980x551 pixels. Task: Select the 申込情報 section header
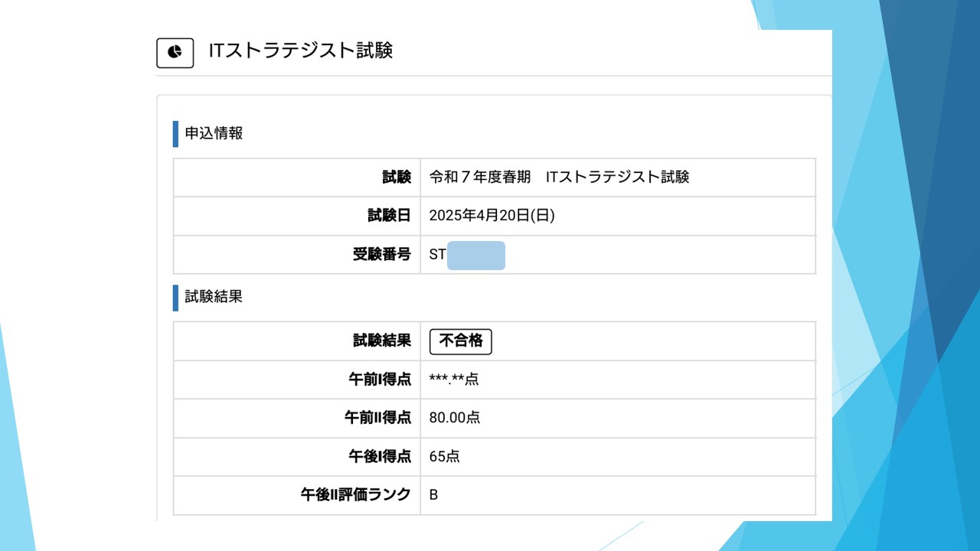[214, 133]
